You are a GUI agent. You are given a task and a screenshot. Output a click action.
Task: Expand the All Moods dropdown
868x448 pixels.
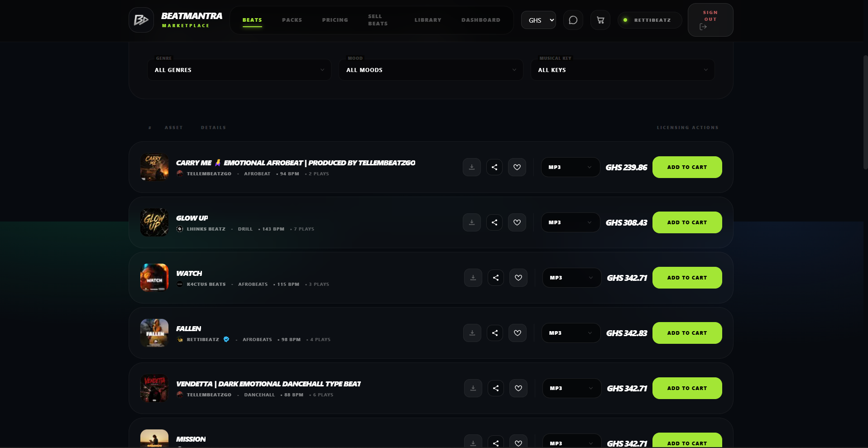pos(431,70)
